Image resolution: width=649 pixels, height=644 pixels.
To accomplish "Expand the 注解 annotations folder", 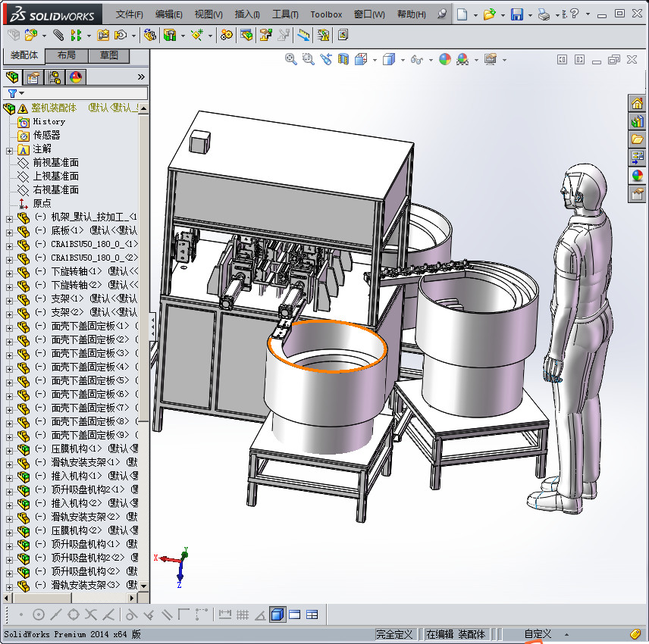I will [9, 149].
